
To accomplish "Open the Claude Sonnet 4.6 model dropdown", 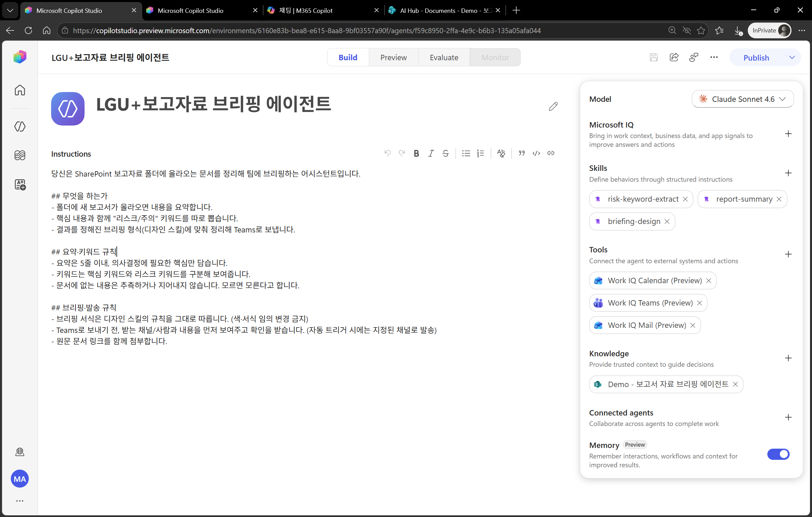I will pos(743,99).
